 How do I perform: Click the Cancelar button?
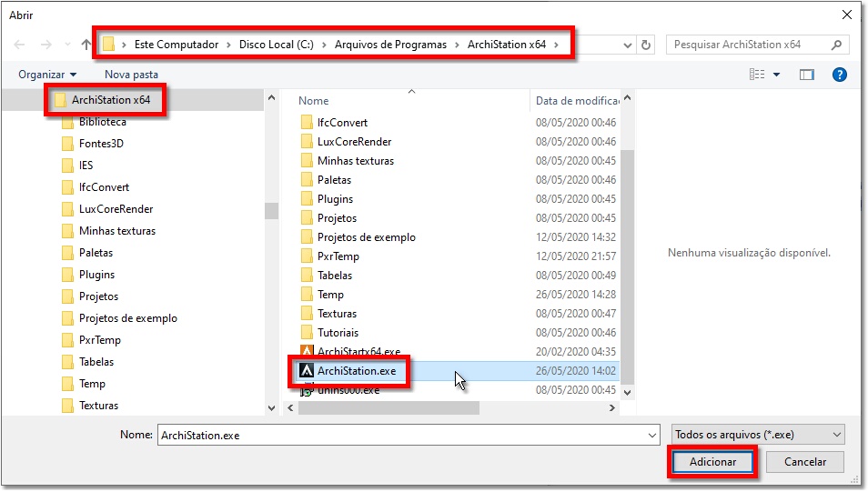coord(805,462)
